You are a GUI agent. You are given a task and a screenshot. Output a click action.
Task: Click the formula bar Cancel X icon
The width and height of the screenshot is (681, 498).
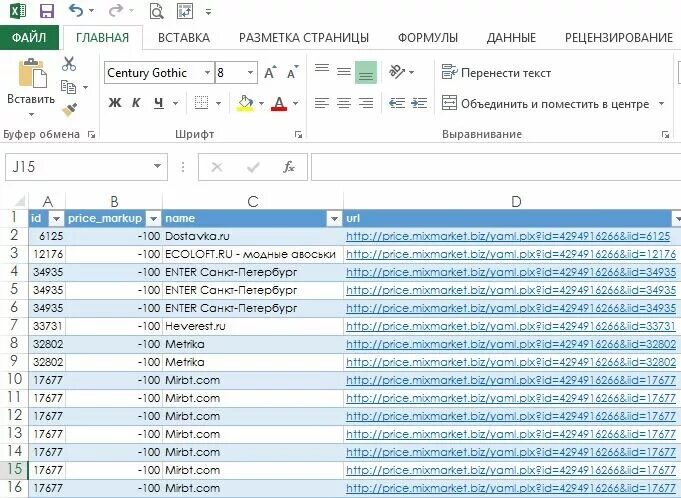pyautogui.click(x=217, y=167)
